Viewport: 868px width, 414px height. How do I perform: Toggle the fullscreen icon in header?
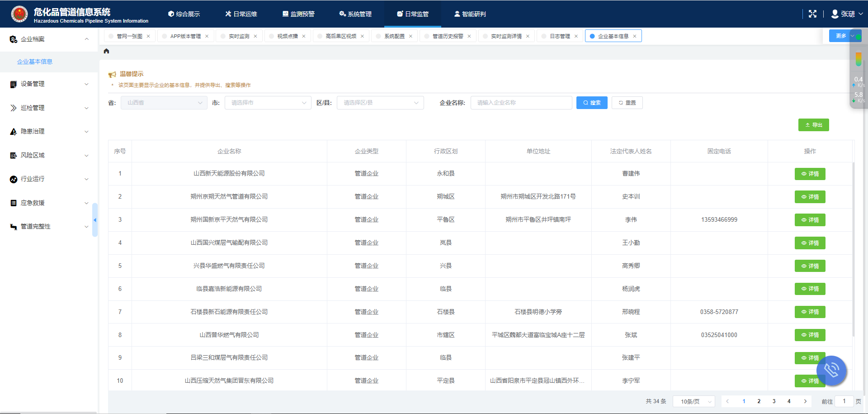[x=812, y=14]
